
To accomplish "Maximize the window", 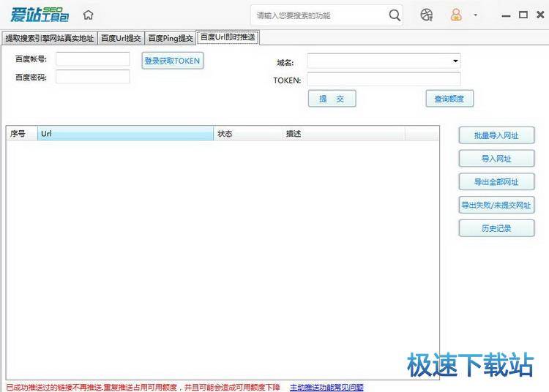I will 523,15.
